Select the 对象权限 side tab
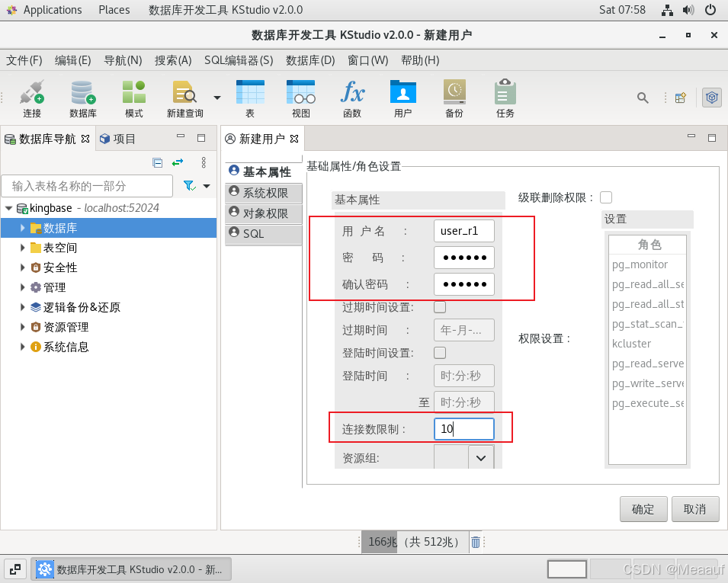The image size is (728, 583). click(264, 213)
